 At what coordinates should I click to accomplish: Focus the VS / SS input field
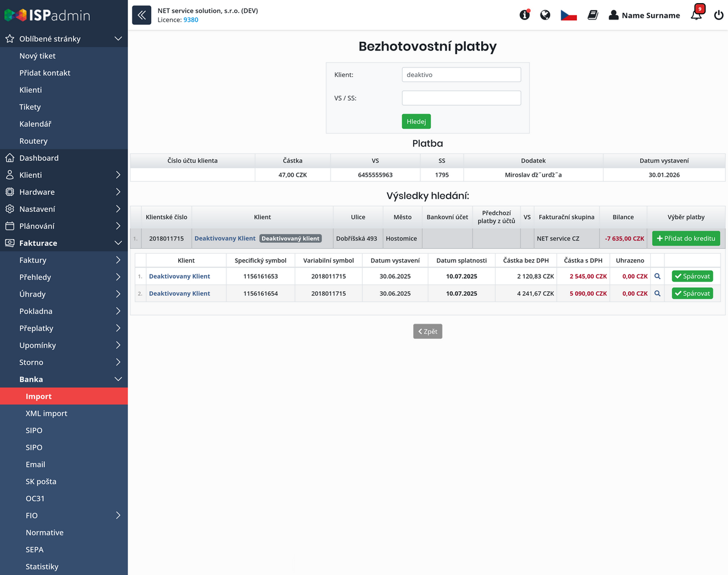[461, 98]
